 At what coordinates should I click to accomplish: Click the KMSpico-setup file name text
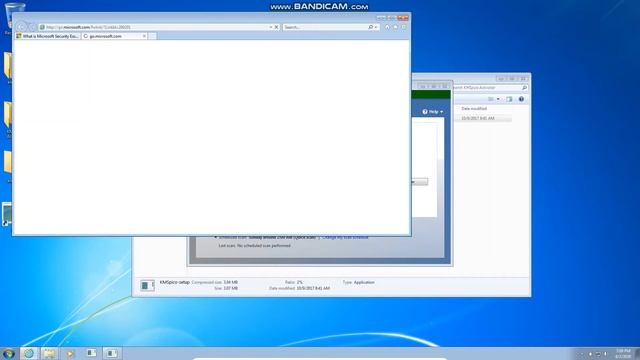pos(175,282)
